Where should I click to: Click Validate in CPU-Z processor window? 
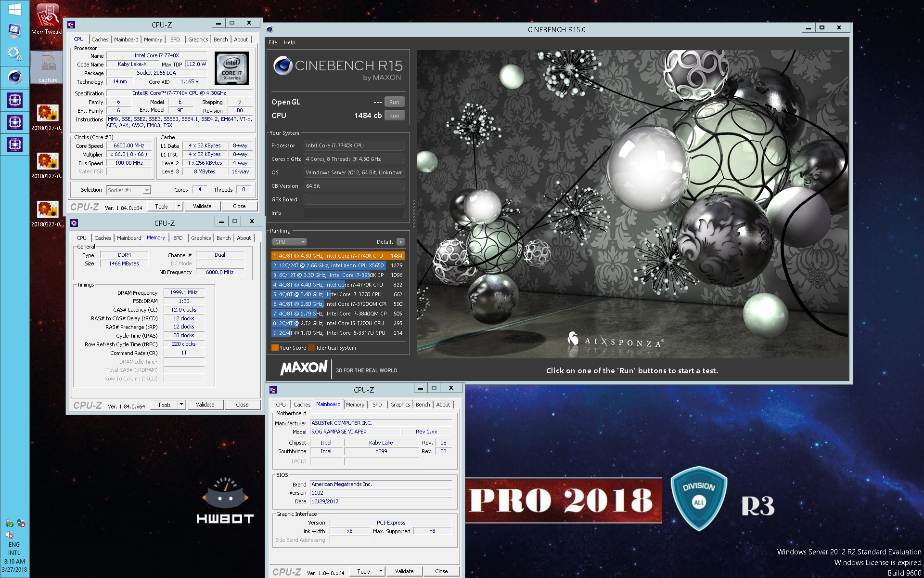[x=202, y=206]
